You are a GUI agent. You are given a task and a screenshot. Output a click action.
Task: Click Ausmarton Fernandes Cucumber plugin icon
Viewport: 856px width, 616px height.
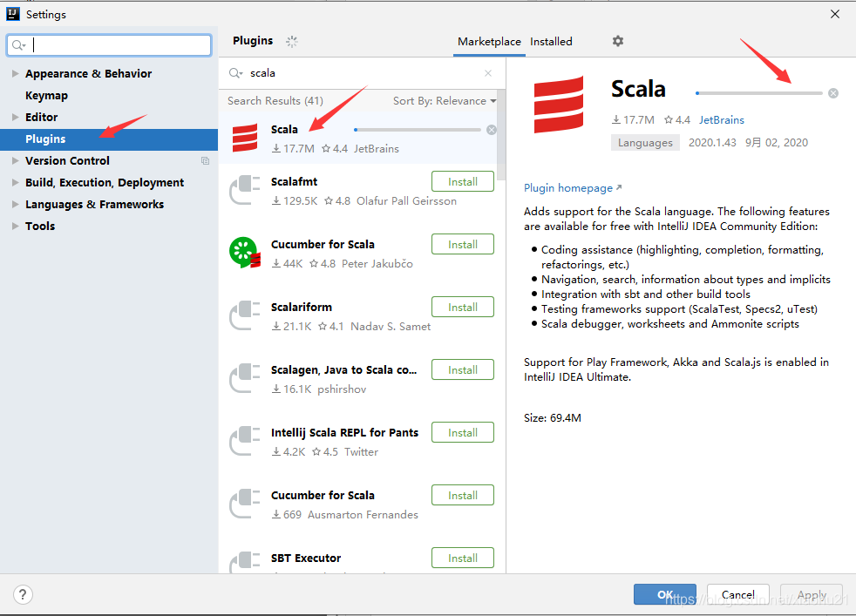[x=245, y=504]
